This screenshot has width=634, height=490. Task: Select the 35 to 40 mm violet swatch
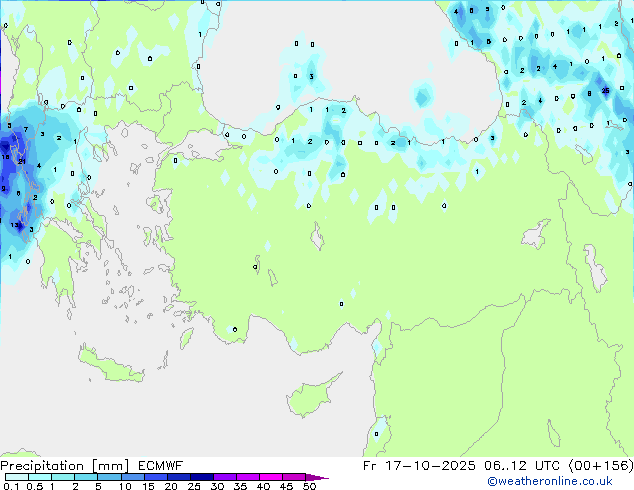(x=247, y=477)
